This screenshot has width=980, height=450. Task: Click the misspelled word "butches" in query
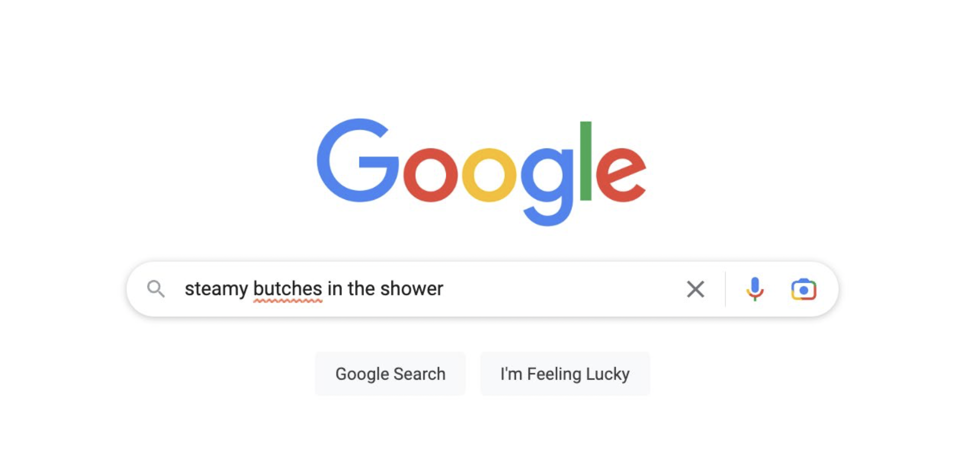pyautogui.click(x=288, y=289)
